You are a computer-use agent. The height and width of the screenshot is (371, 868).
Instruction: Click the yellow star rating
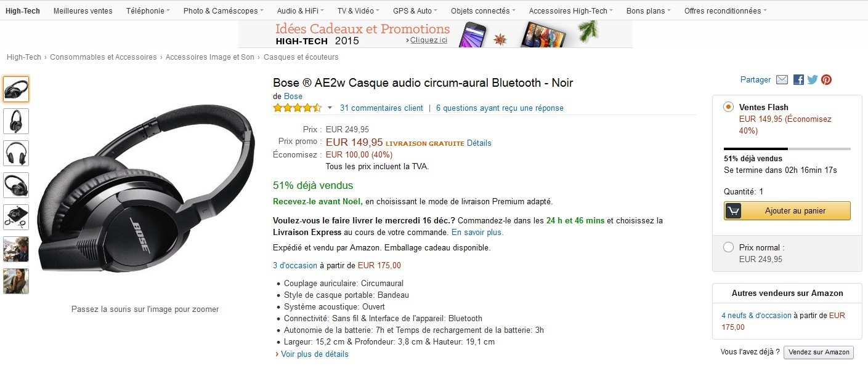click(x=296, y=107)
